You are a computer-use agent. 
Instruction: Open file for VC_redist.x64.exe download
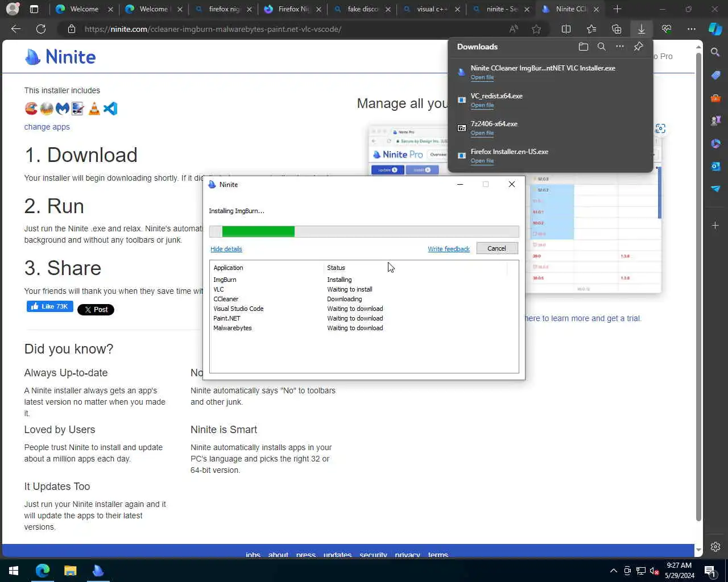coord(482,105)
